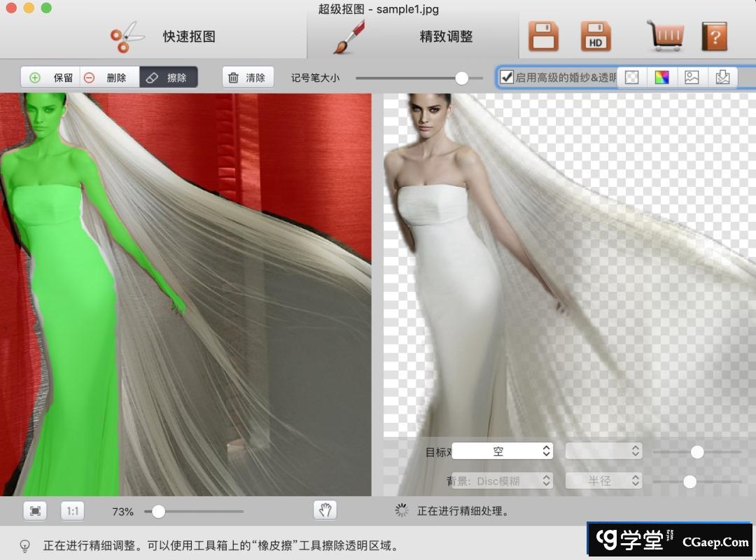Switch to the 擦除 (erase) mode

[x=168, y=77]
